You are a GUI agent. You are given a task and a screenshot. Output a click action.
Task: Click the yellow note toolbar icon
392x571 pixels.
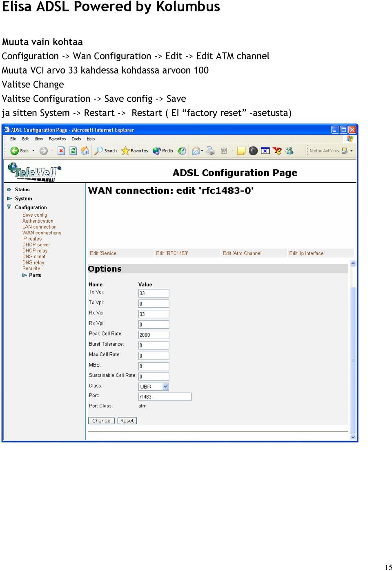pyautogui.click(x=241, y=151)
